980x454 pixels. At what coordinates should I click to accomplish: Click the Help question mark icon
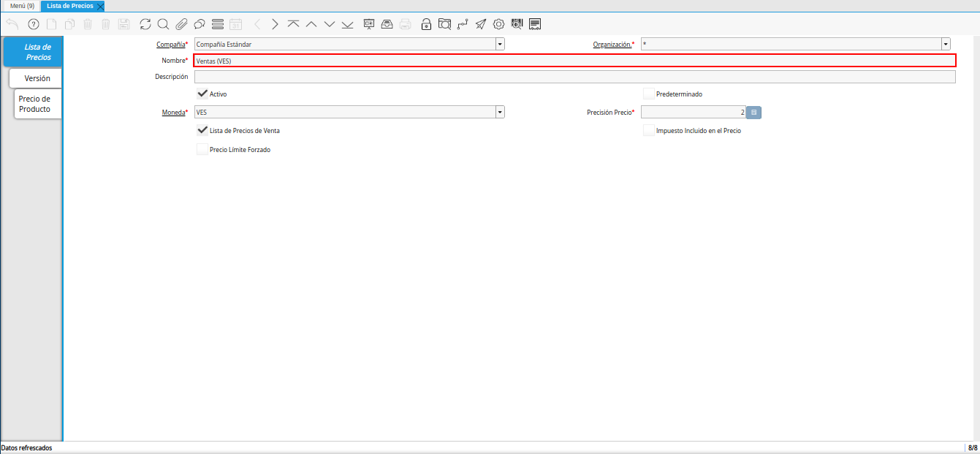[33, 24]
